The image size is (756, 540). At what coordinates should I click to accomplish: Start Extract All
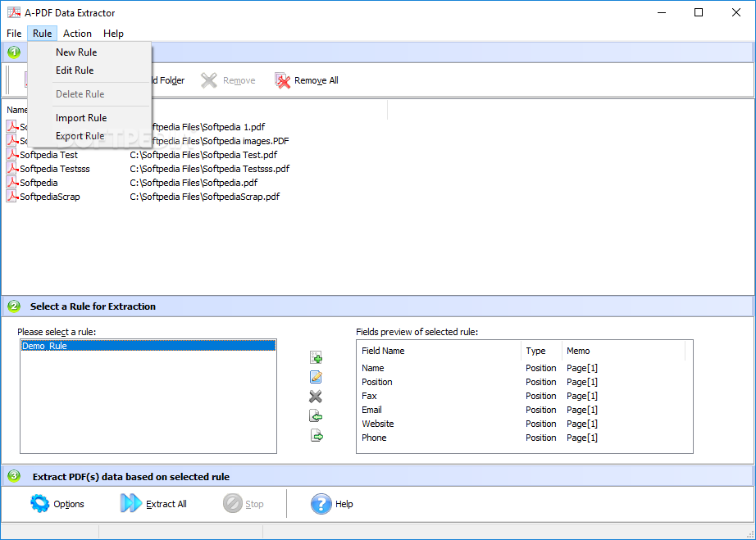pos(153,504)
